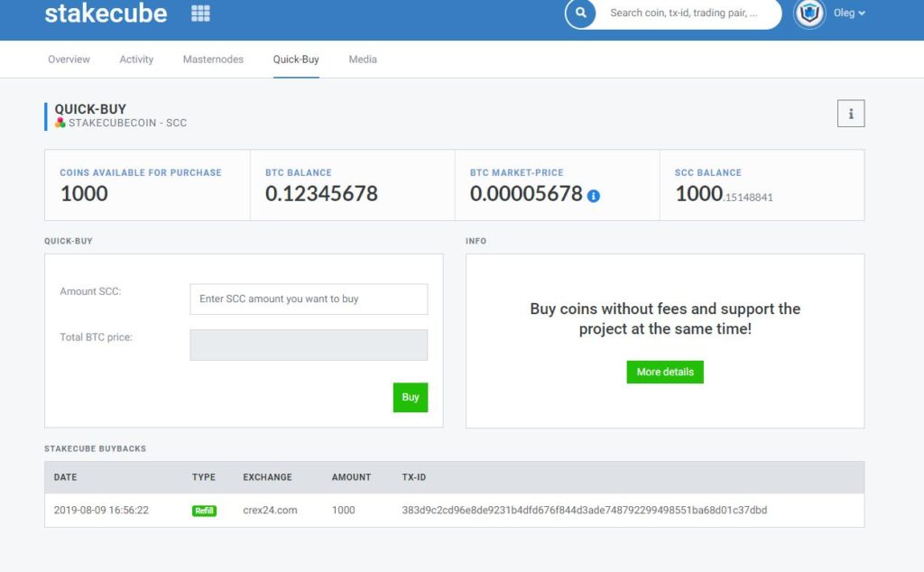Click the shield account badge icon
The height and width of the screenshot is (572, 924).
click(x=809, y=14)
